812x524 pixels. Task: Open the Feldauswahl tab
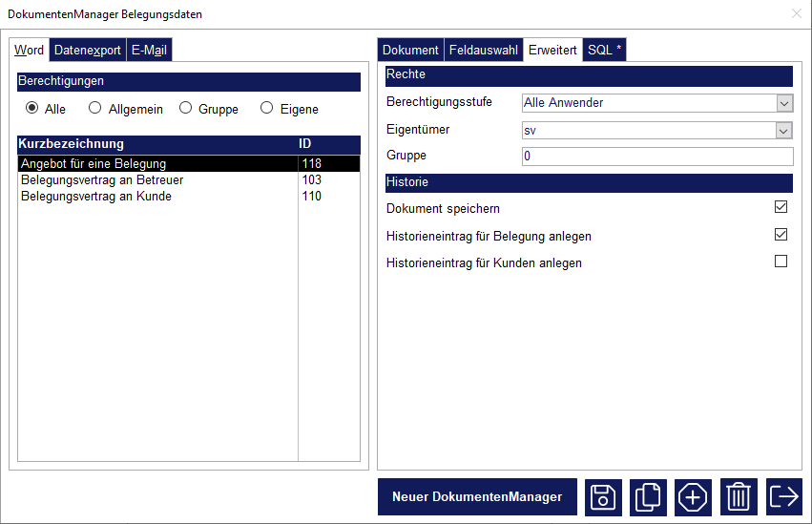[x=484, y=51]
